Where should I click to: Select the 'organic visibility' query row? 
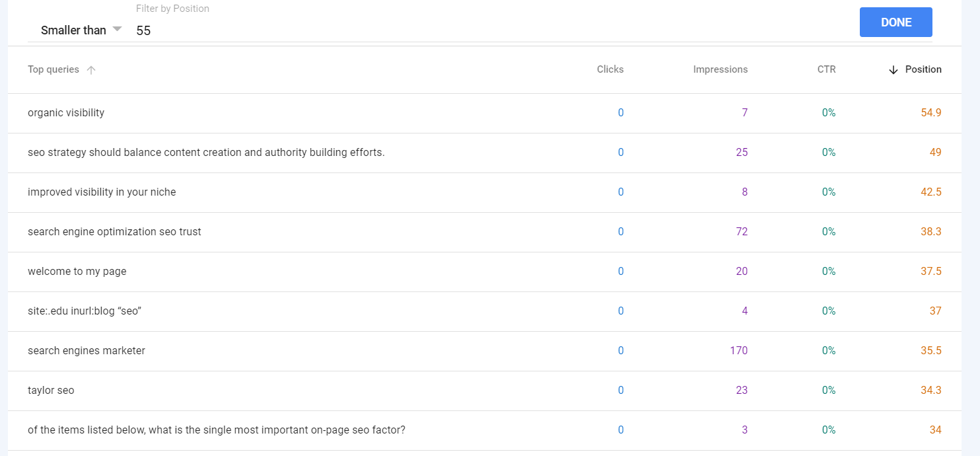(x=66, y=113)
